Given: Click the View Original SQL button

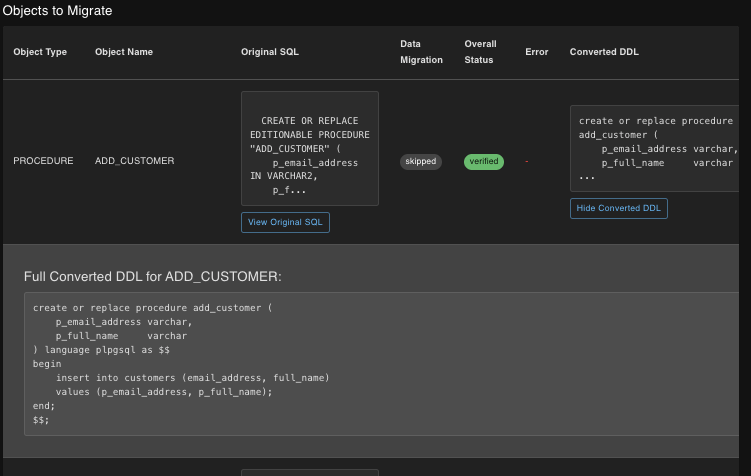Looking at the screenshot, I should 285,222.
